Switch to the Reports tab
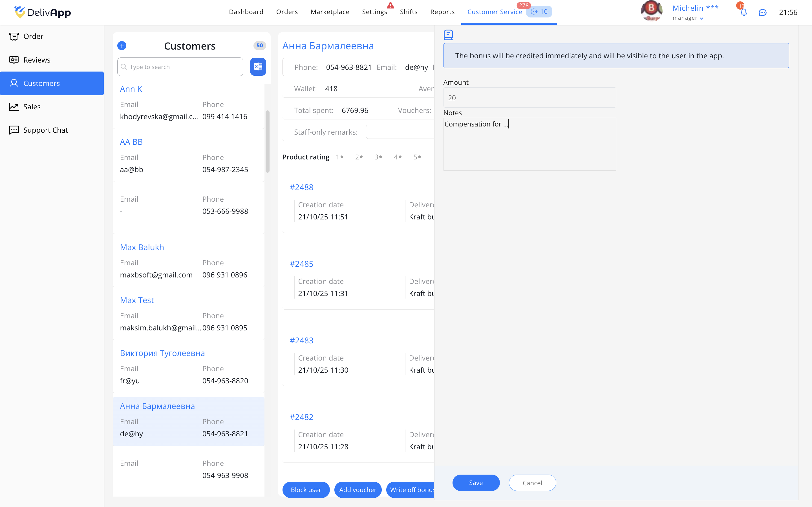 (x=442, y=12)
